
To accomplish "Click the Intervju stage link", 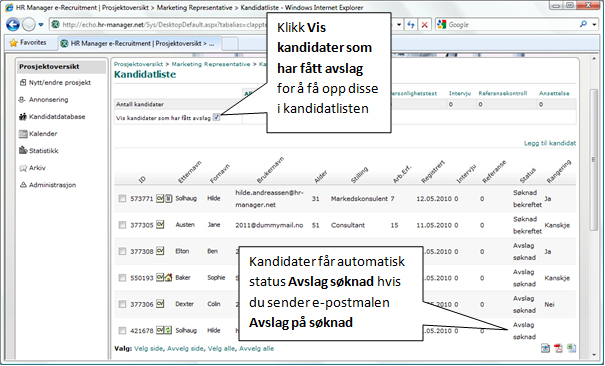I will (460, 93).
